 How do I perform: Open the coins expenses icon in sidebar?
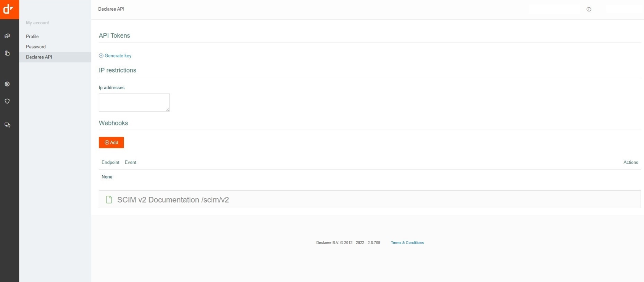point(7,36)
